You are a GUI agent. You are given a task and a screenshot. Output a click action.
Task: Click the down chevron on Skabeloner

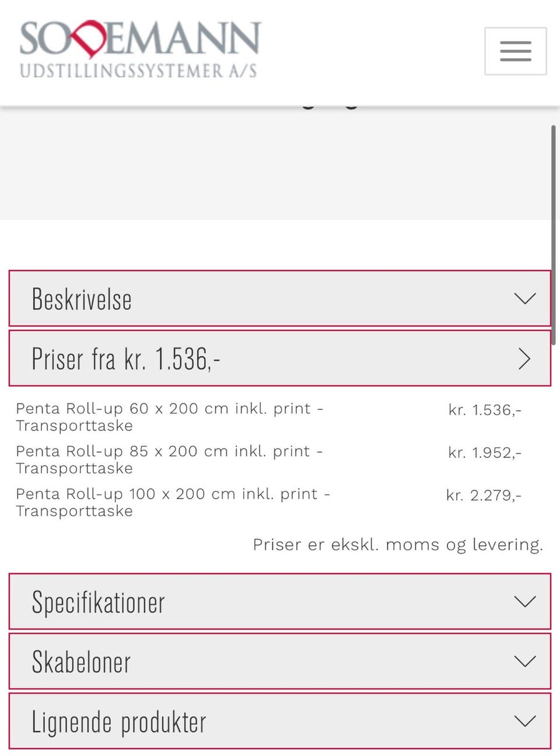coord(524,662)
